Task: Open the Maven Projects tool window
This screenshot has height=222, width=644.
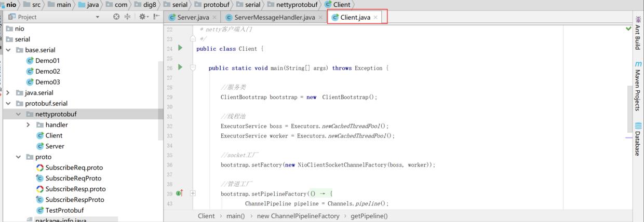Action: (x=638, y=85)
